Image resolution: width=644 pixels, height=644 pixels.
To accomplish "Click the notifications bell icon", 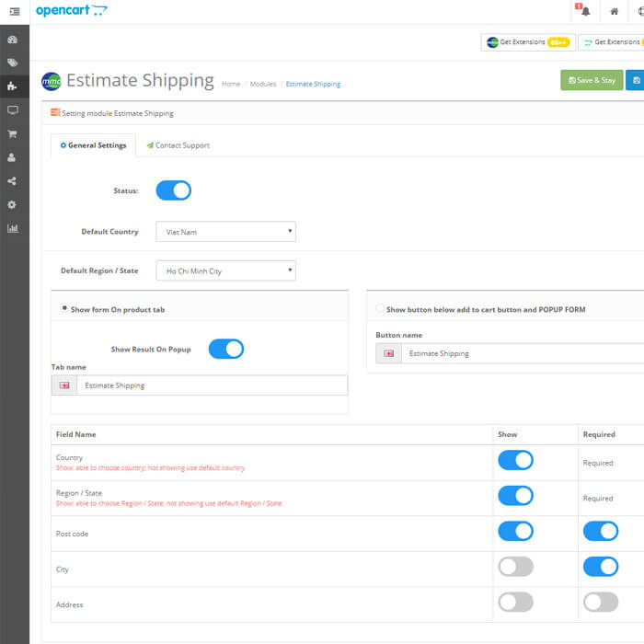I will (x=585, y=11).
